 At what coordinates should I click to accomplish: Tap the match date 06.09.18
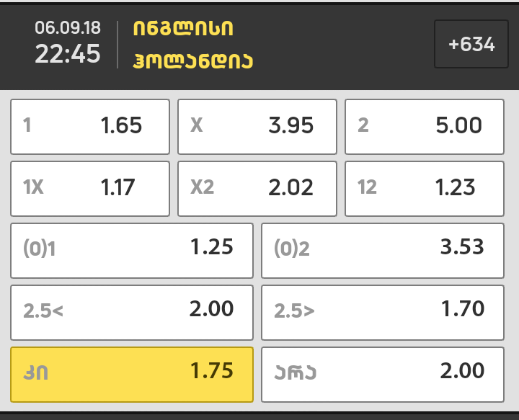(68, 28)
